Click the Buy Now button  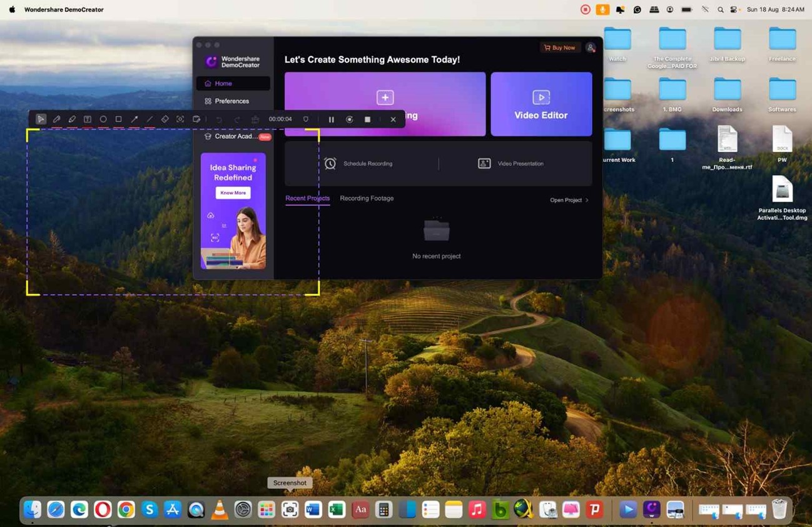pyautogui.click(x=559, y=48)
